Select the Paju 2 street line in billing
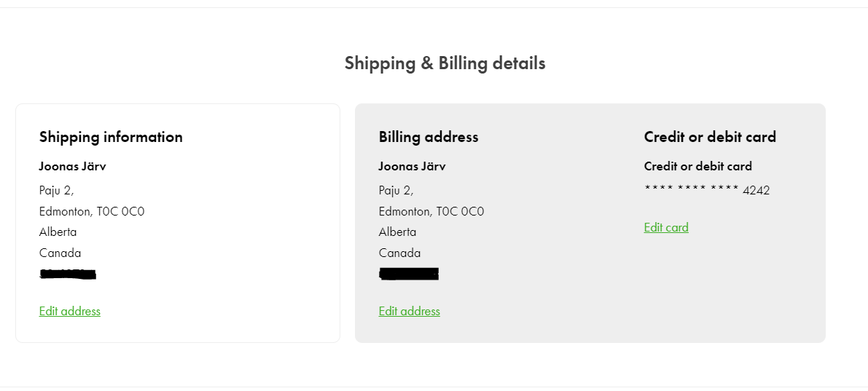The height and width of the screenshot is (391, 868). click(396, 191)
